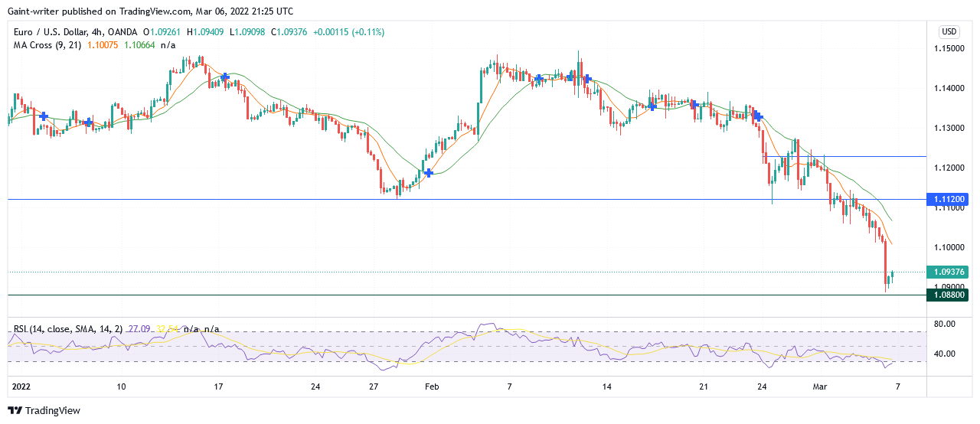Click the Feb date axis label
This screenshot has height=424, width=980.
click(x=431, y=387)
